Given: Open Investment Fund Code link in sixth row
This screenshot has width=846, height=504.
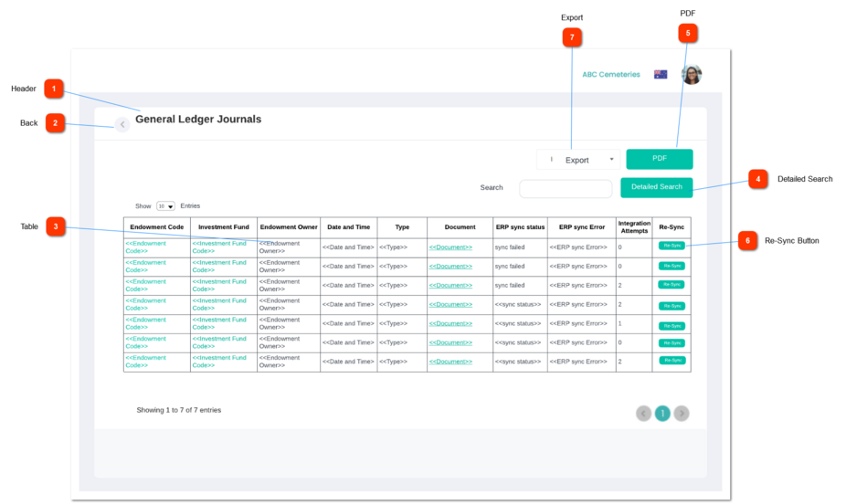Looking at the screenshot, I should pyautogui.click(x=219, y=342).
